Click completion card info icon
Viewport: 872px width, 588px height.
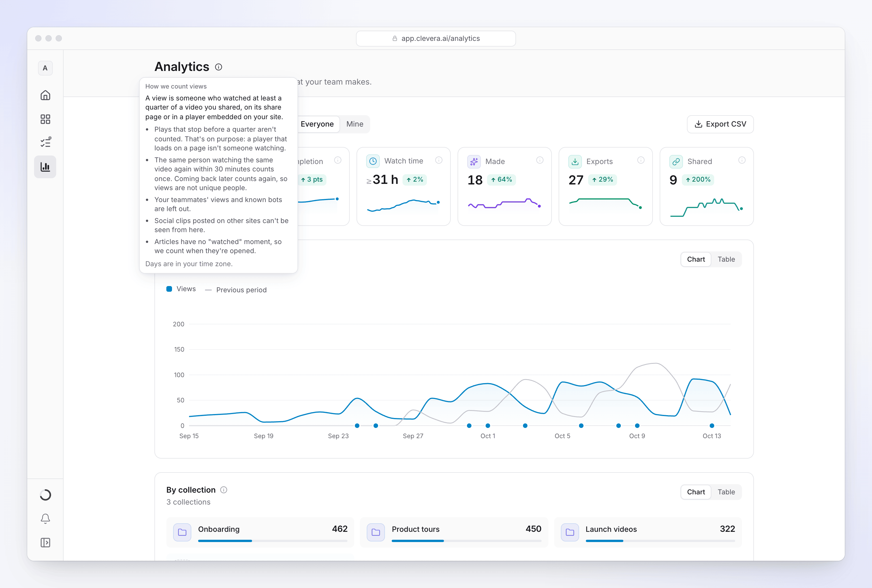click(338, 161)
